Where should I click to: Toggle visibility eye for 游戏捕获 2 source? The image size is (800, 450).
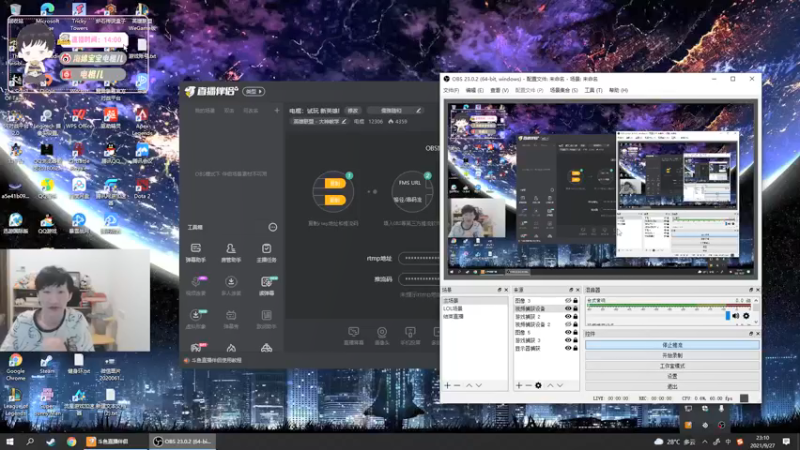click(x=567, y=316)
